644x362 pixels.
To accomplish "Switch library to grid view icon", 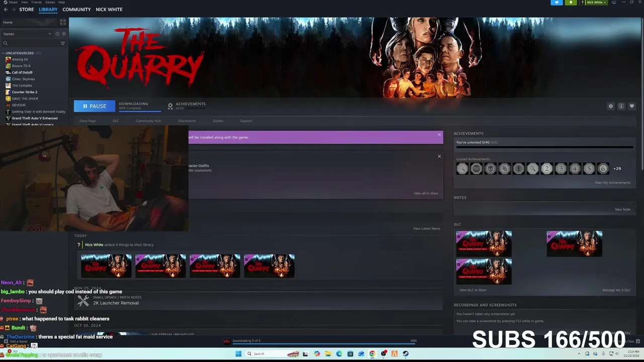I will [63, 22].
